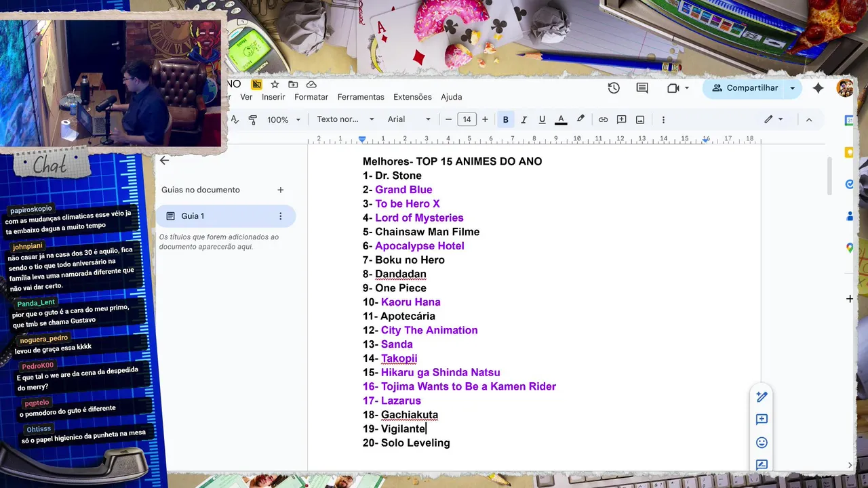Open Google Calendar side panel icon

(850, 121)
